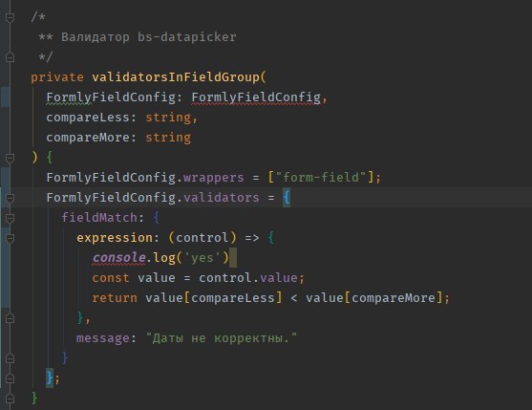
Task: Click the 'yes' string literal
Action: click(x=202, y=258)
